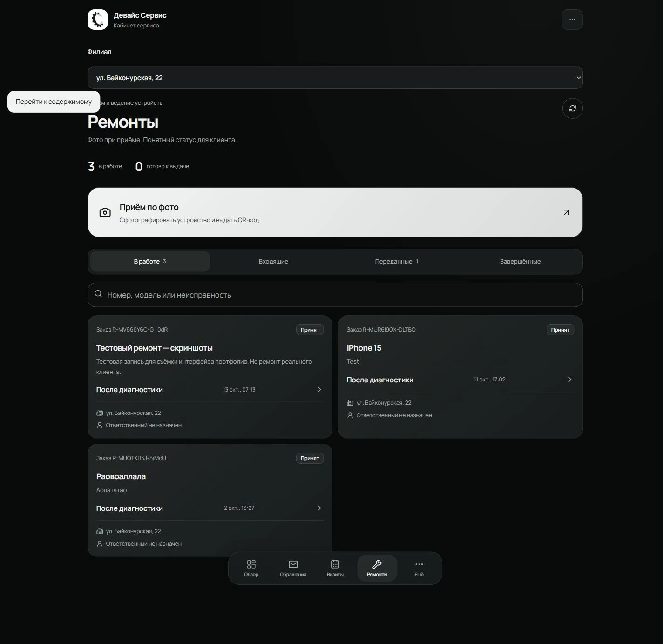Viewport: 663px width, 644px height.
Task: Click the Девайс Сервис gear logo
Action: [x=98, y=20]
